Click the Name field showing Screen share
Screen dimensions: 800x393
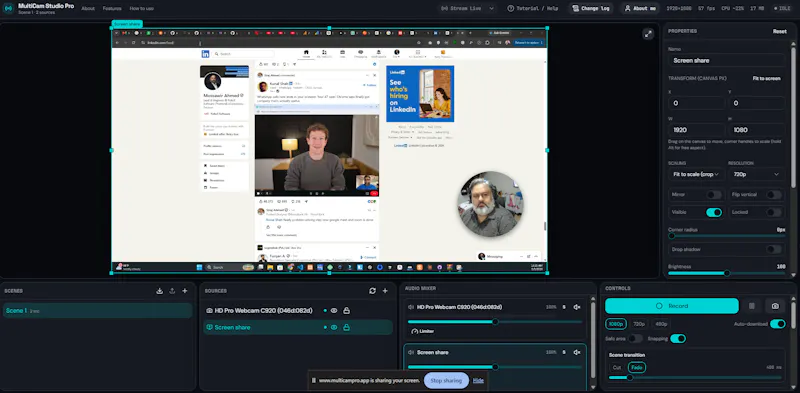tap(727, 60)
